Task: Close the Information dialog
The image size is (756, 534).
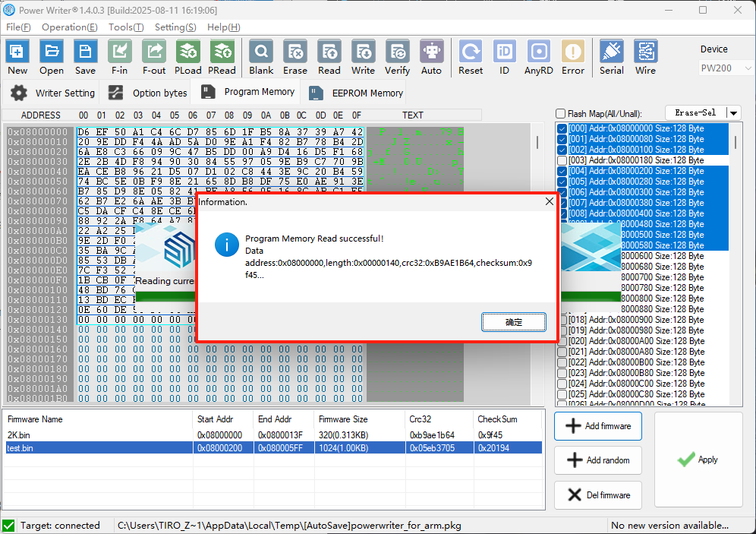Action: (x=549, y=201)
